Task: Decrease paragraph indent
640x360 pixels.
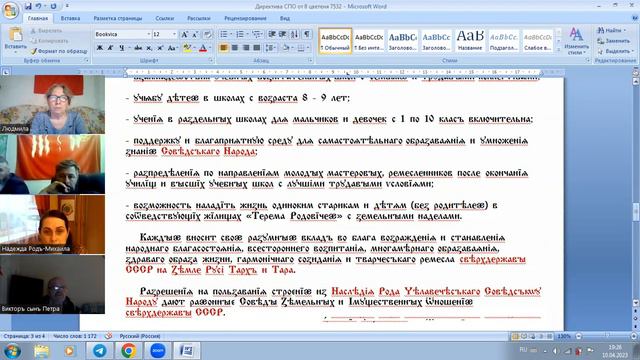Action: 272,35
